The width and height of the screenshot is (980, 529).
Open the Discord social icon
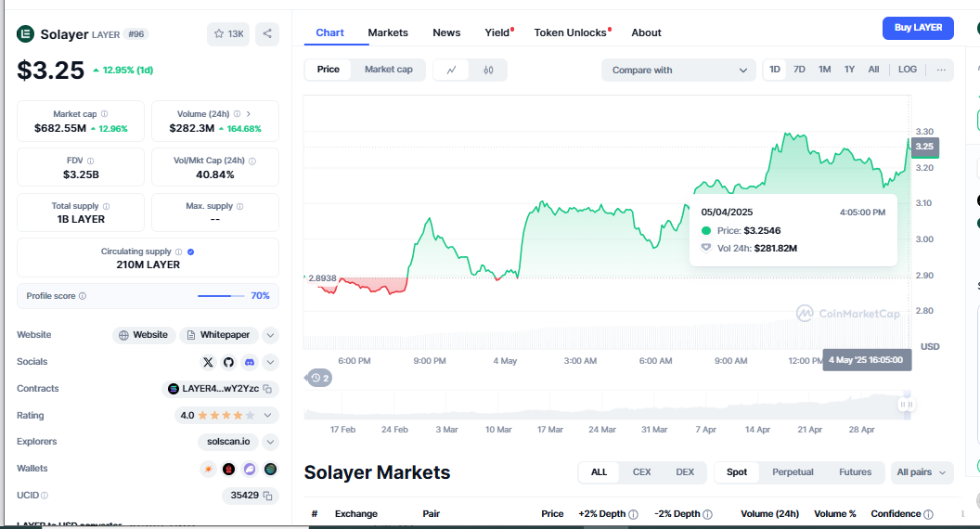(x=250, y=362)
